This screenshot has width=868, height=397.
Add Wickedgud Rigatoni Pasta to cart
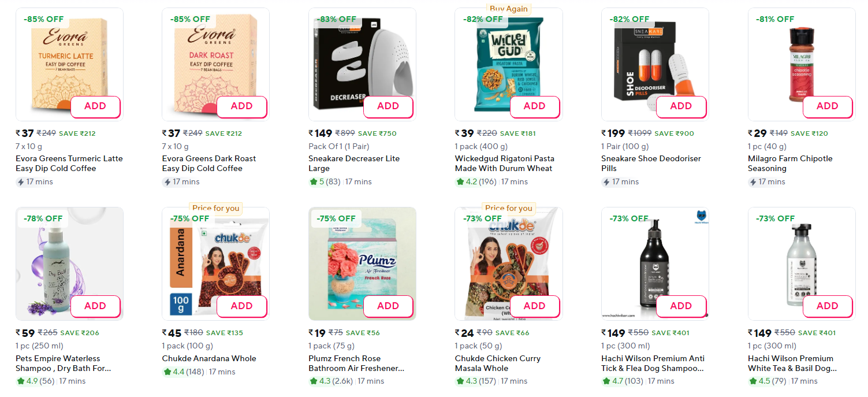click(534, 106)
